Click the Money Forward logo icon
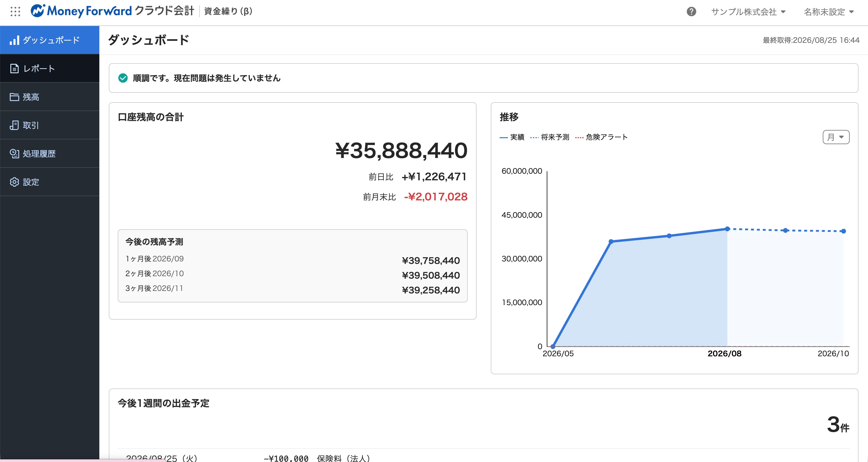The image size is (868, 462). [38, 11]
